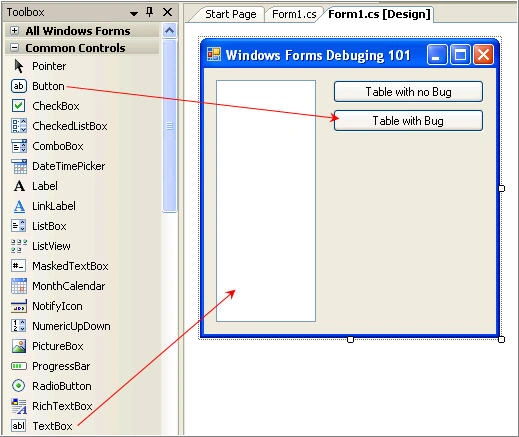
Task: Select the DateTimePicker control icon
Action: click(x=19, y=166)
